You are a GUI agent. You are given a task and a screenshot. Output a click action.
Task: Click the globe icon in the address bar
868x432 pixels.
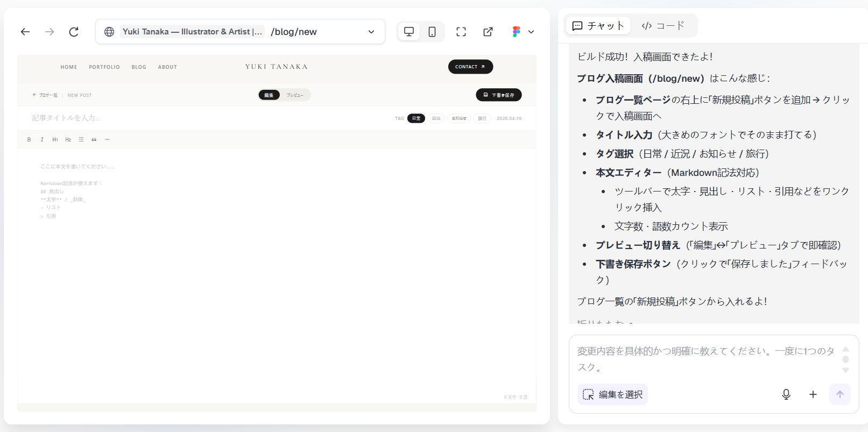point(109,32)
